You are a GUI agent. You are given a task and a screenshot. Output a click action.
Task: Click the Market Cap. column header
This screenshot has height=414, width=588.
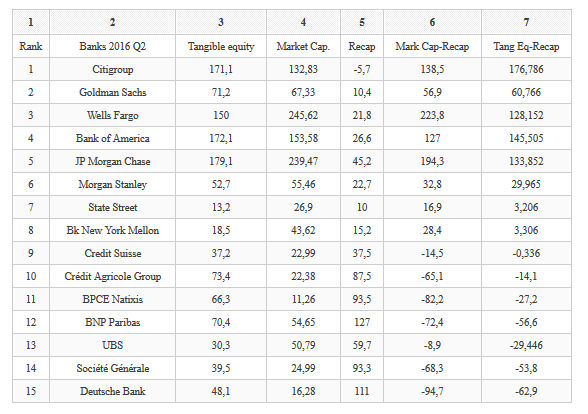(303, 46)
